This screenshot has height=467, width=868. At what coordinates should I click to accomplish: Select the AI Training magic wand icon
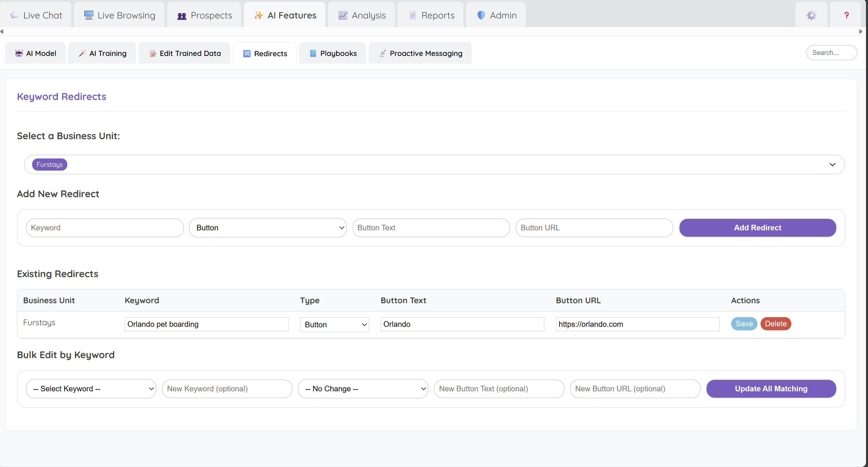click(82, 53)
